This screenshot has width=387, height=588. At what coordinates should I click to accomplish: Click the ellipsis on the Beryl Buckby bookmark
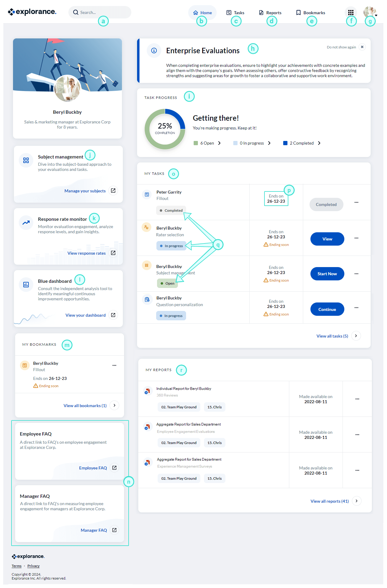click(x=114, y=365)
